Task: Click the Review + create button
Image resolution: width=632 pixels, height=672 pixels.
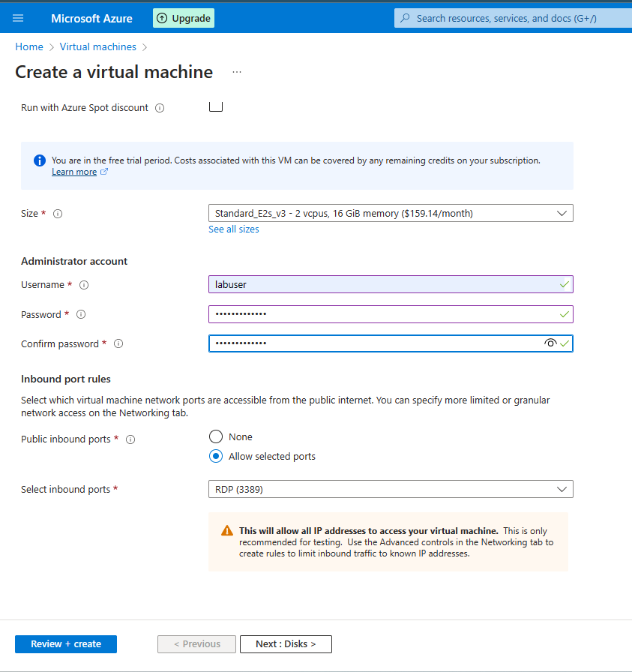Action: coord(65,643)
